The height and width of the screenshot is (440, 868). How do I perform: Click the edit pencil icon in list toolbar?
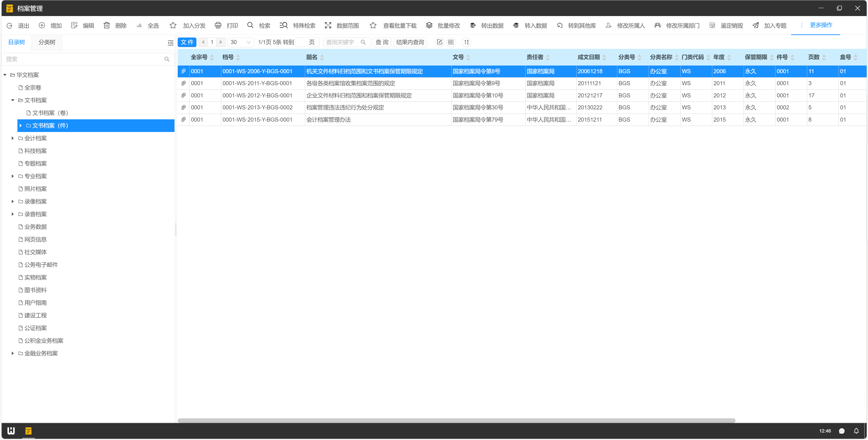tap(439, 42)
